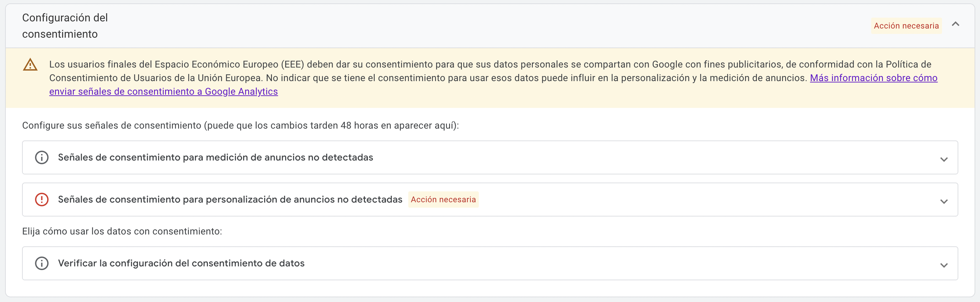Click info icon beside Verificar la configuración
Viewport: 980px width, 302px height.
click(x=42, y=263)
